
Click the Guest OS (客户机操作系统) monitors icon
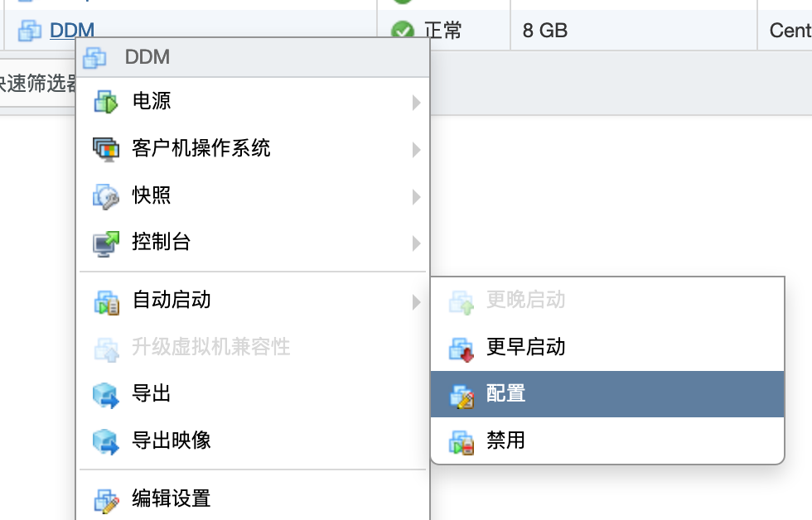pos(106,149)
